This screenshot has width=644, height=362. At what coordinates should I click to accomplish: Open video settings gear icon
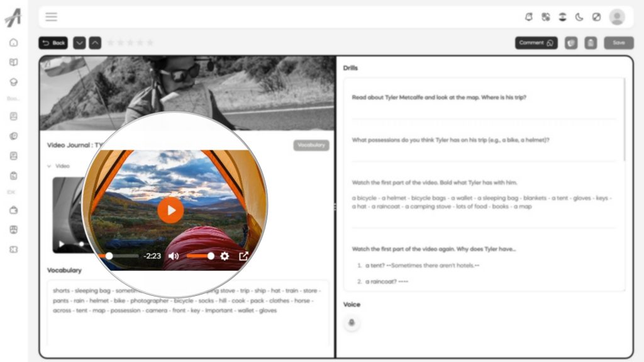[225, 256]
